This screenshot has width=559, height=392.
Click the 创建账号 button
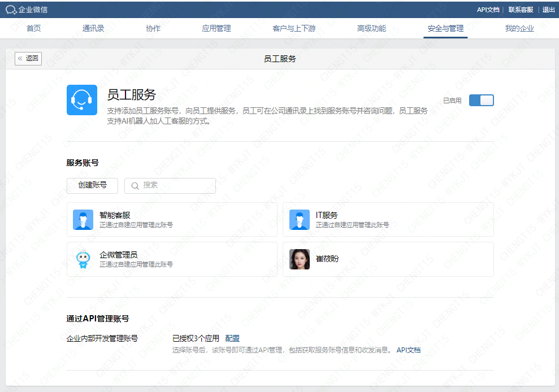92,186
